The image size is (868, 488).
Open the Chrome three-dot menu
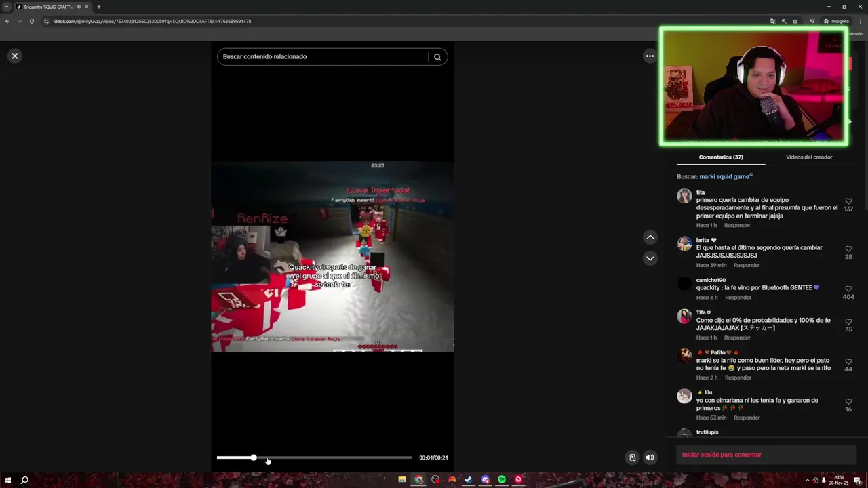point(861,21)
